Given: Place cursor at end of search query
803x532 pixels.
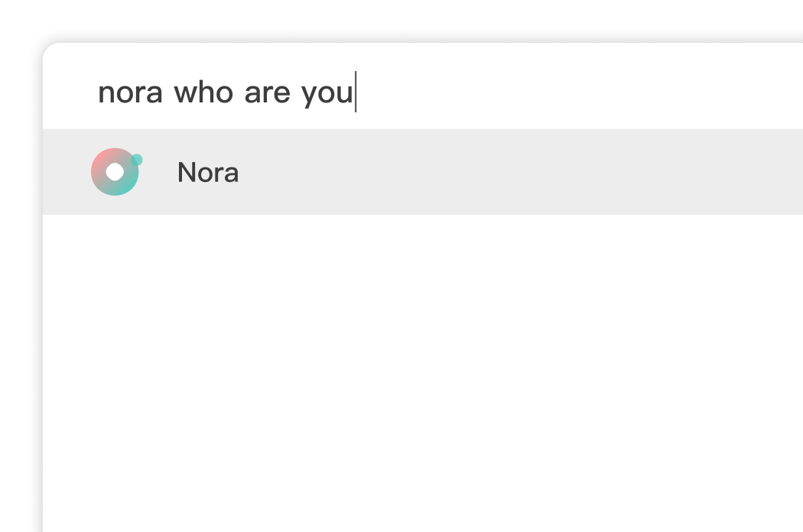Looking at the screenshot, I should click(x=355, y=92).
